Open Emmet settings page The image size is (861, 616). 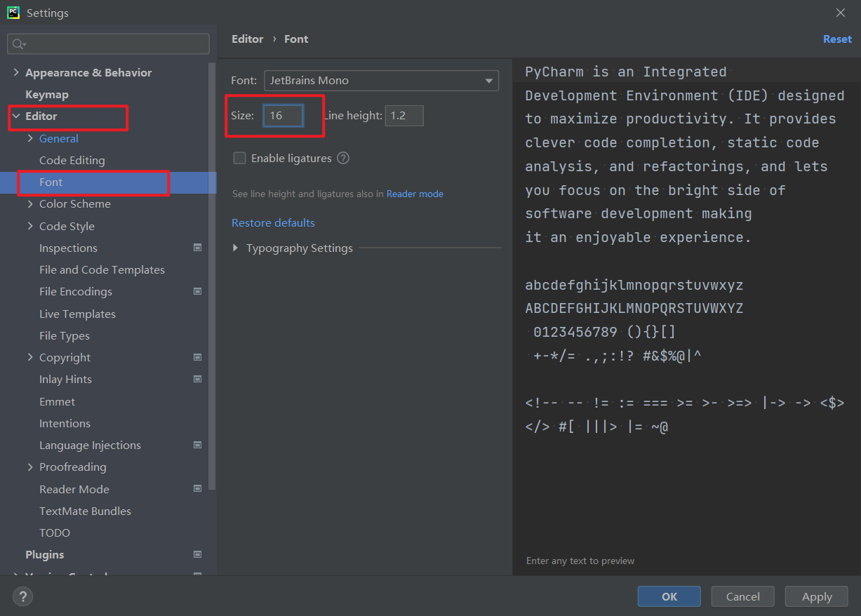(57, 401)
